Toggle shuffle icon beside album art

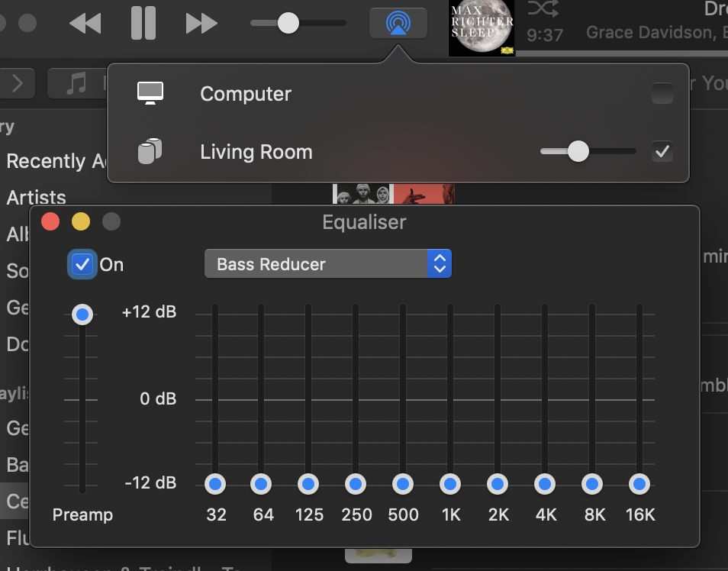(x=543, y=9)
